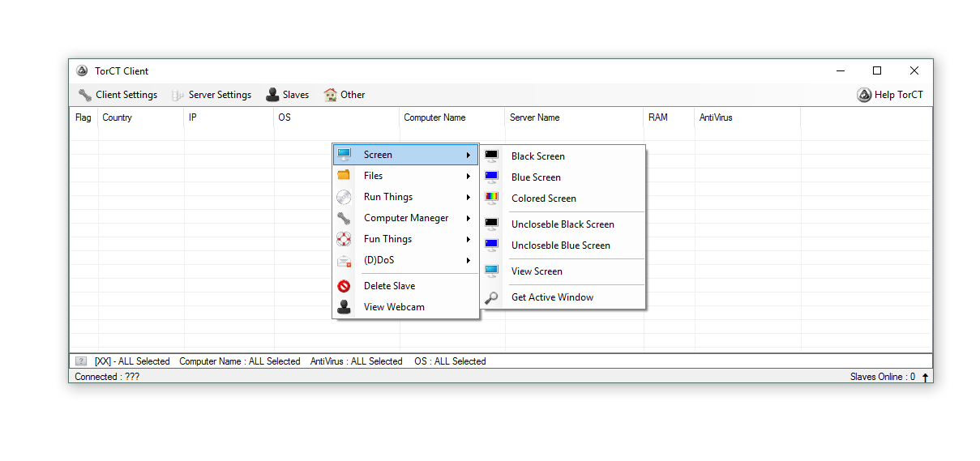Click the Slaves person icon in toolbar

[272, 95]
